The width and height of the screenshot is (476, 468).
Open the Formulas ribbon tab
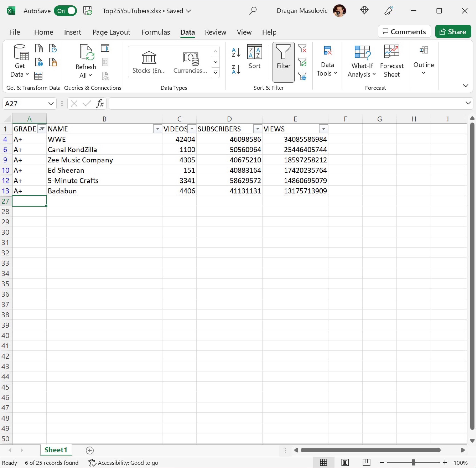pyautogui.click(x=155, y=32)
